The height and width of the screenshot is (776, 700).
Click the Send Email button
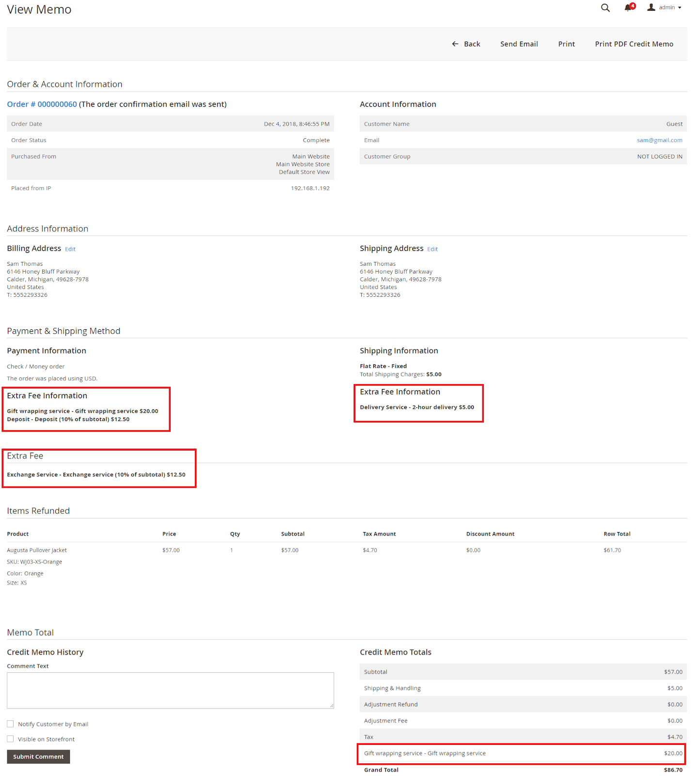click(519, 44)
